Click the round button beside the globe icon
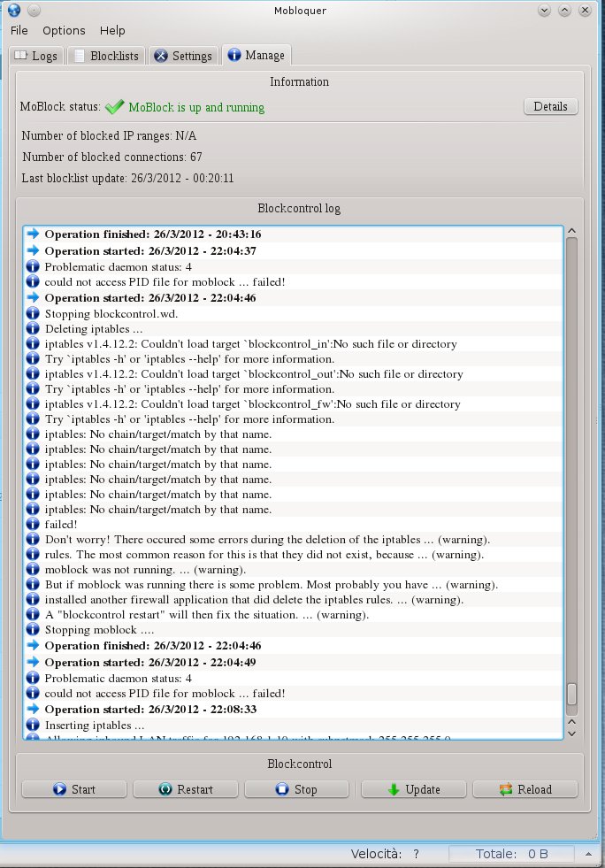Image resolution: width=605 pixels, height=868 pixels. point(34,10)
